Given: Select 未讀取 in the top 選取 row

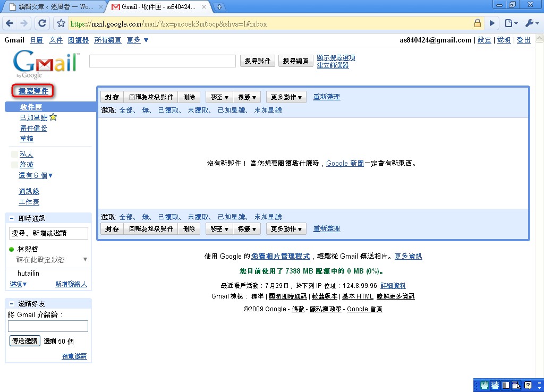Looking at the screenshot, I should [198, 110].
